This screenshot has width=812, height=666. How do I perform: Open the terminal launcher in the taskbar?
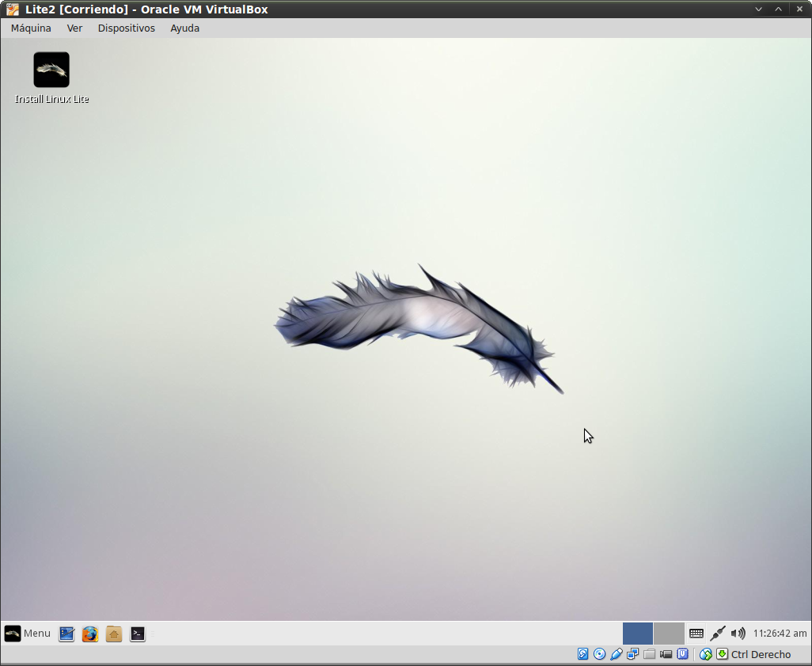tap(138, 634)
